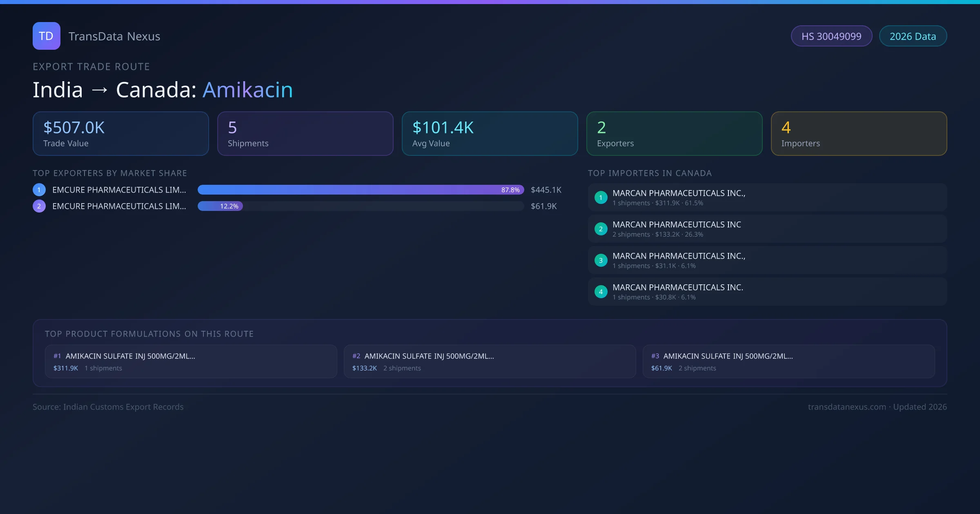This screenshot has height=514, width=980.
Task: Click exporter rank 1 blue badge
Action: pyautogui.click(x=39, y=190)
